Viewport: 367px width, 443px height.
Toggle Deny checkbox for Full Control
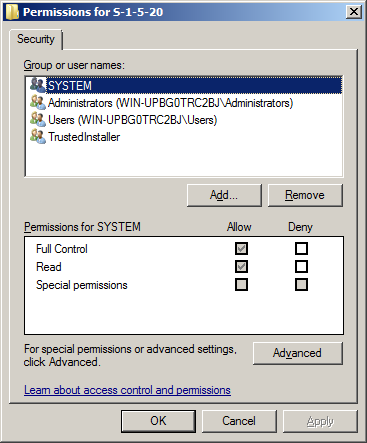tap(301, 249)
